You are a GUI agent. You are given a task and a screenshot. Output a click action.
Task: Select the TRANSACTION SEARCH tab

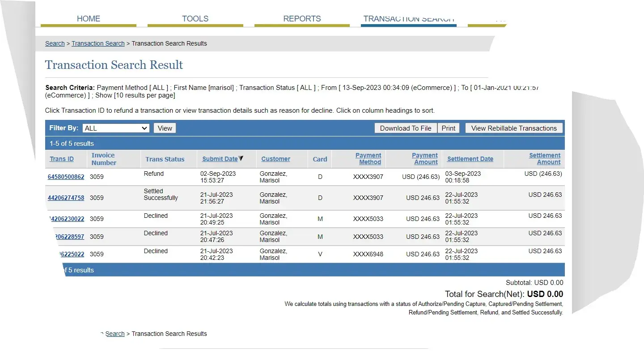pos(408,19)
